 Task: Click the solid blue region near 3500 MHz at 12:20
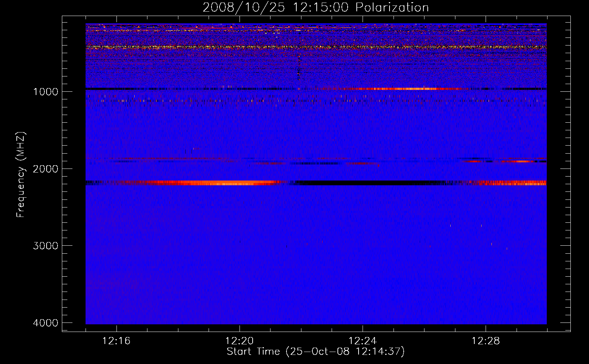click(239, 284)
